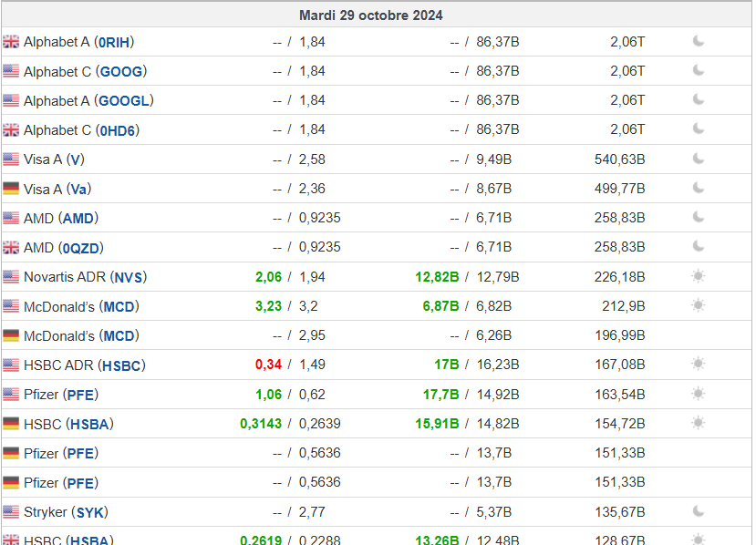The image size is (756, 545).
Task: Click the sun icon in HSBC 154,72B row
Action: click(699, 424)
